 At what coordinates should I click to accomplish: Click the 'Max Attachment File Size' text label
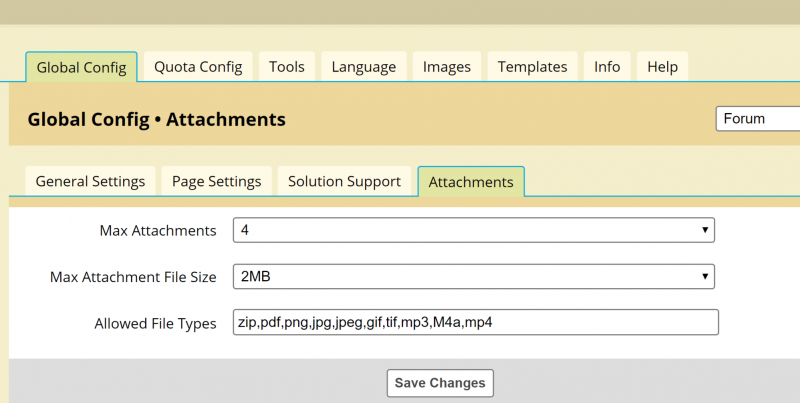pos(133,277)
